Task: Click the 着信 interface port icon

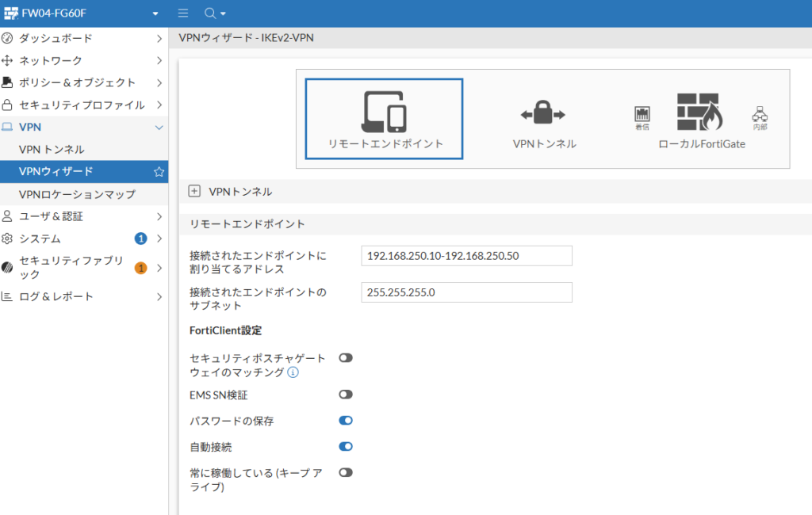Action: pos(642,114)
